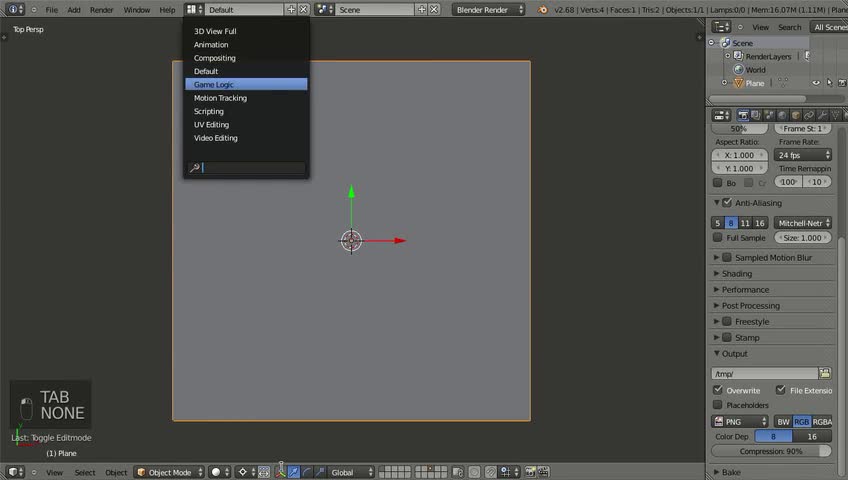This screenshot has width=848, height=480.
Task: Open the Properties editor type selector
Action: (721, 115)
